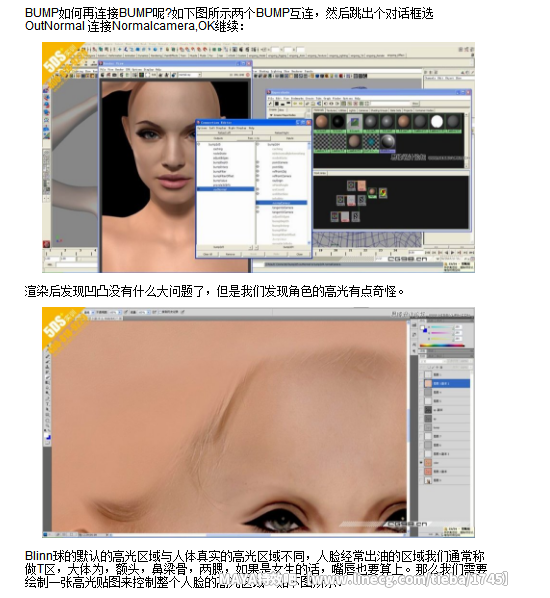Open Options menu in Connection Editor
The width and height of the screenshot is (550, 598).
click(202, 128)
